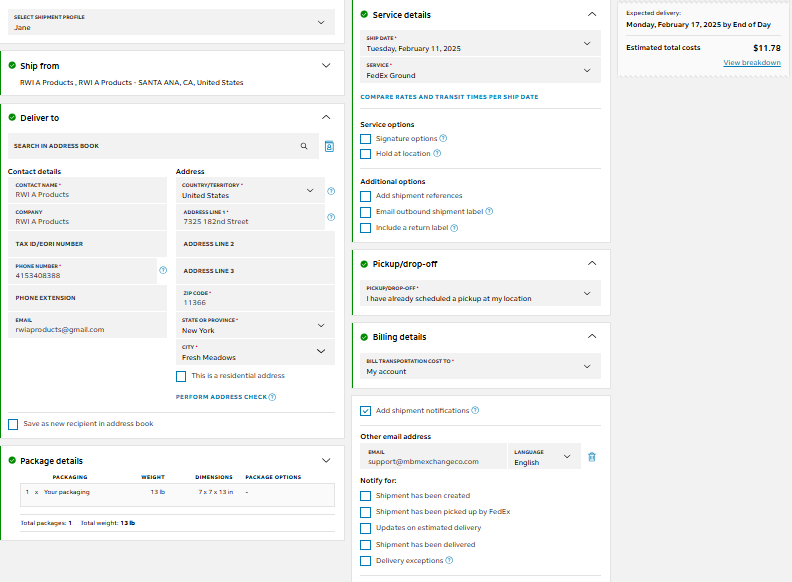Open Include a return label help icon
This screenshot has width=792, height=582.
[x=454, y=228]
